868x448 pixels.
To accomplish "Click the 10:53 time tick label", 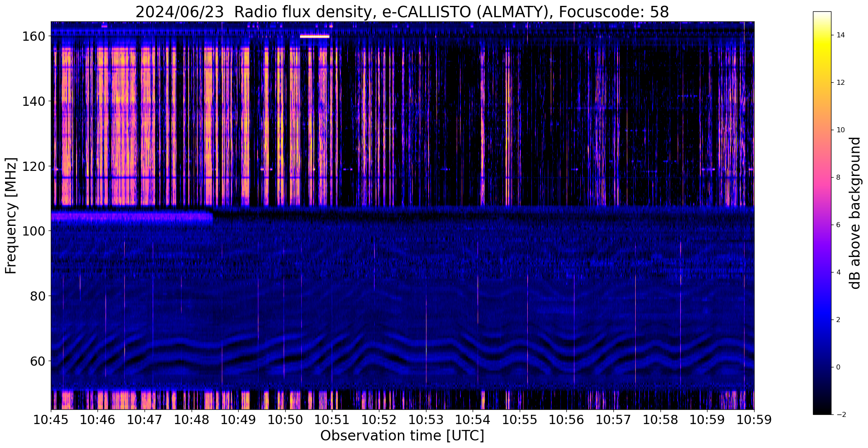I will 426,420.
